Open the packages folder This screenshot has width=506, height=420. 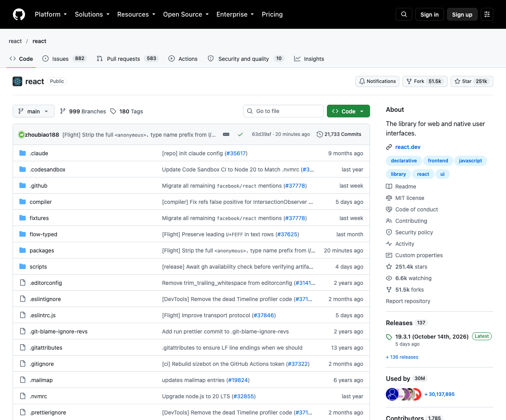(x=42, y=250)
